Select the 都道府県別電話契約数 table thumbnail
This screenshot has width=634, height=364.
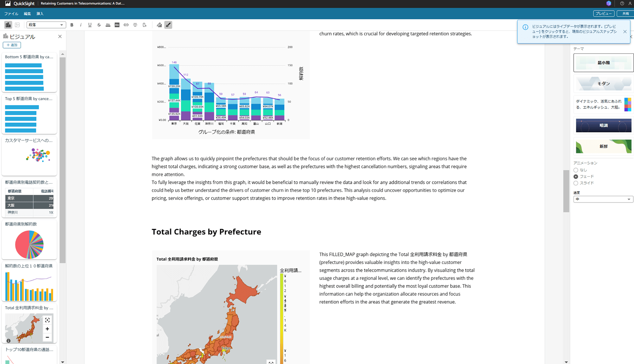(x=29, y=198)
